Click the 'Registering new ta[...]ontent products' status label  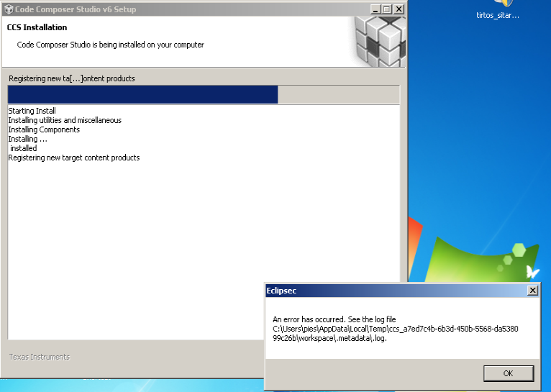[72, 78]
